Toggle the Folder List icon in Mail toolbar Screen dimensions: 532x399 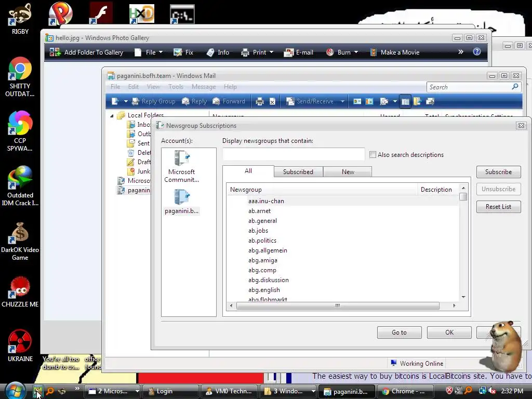click(x=405, y=101)
